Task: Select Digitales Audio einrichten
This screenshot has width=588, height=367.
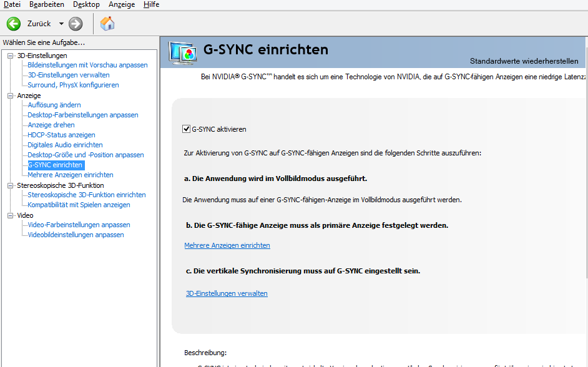Action: coord(66,145)
